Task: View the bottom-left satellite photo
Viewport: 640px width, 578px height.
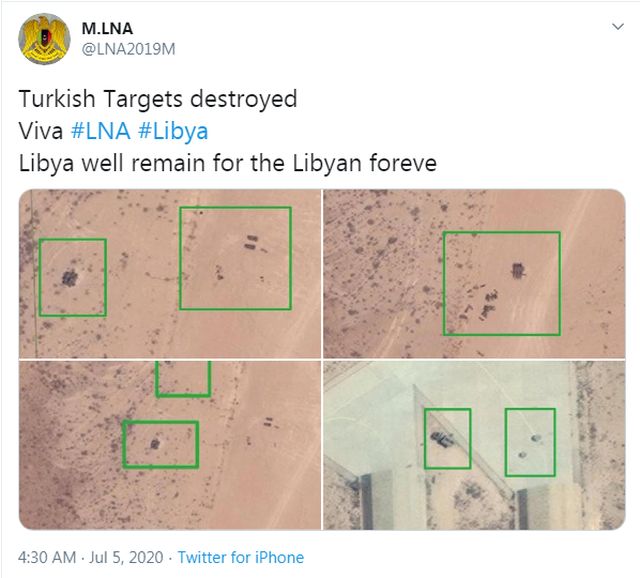Action: (170, 445)
